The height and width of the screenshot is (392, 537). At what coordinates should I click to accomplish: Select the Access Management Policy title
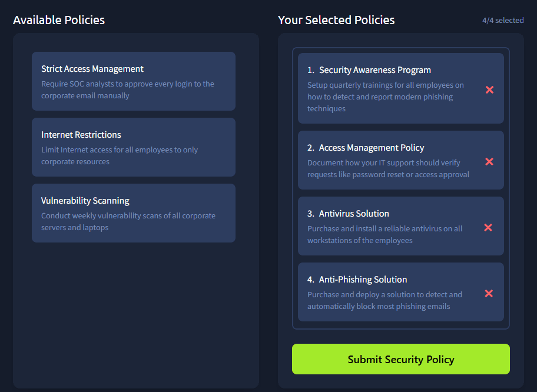tap(371, 148)
